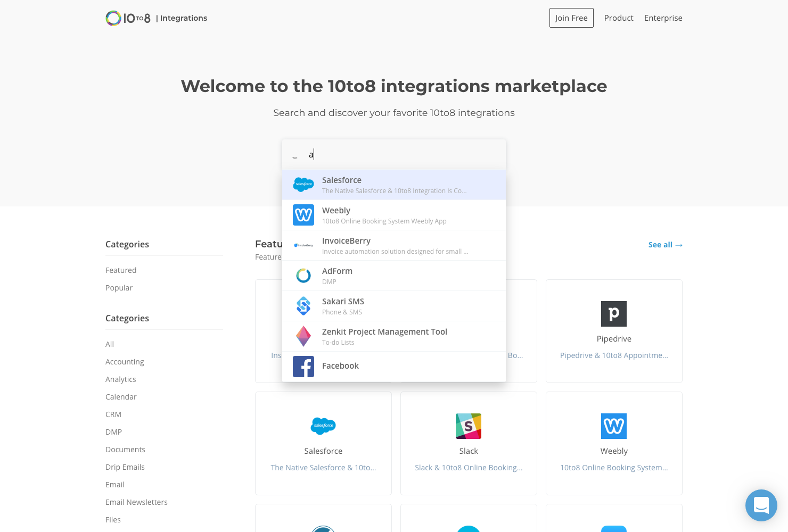Open the Enterprise menu link
This screenshot has height=532, width=788.
(663, 18)
